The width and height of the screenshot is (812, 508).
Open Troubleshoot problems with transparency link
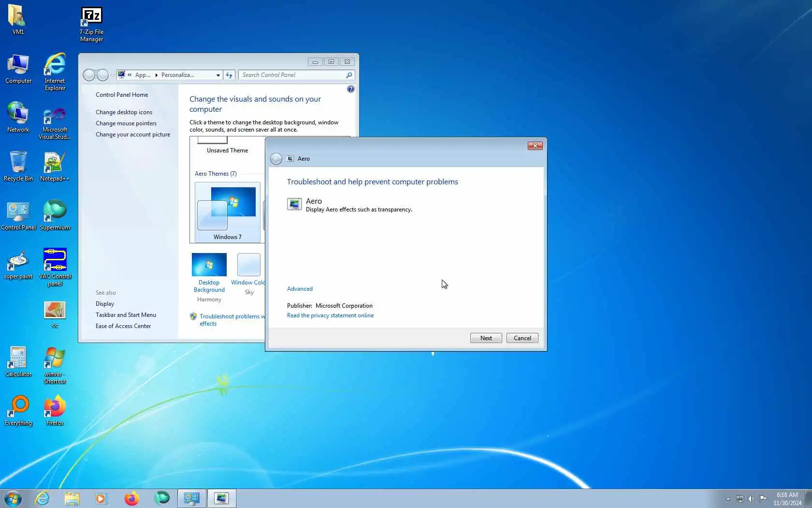pos(232,320)
